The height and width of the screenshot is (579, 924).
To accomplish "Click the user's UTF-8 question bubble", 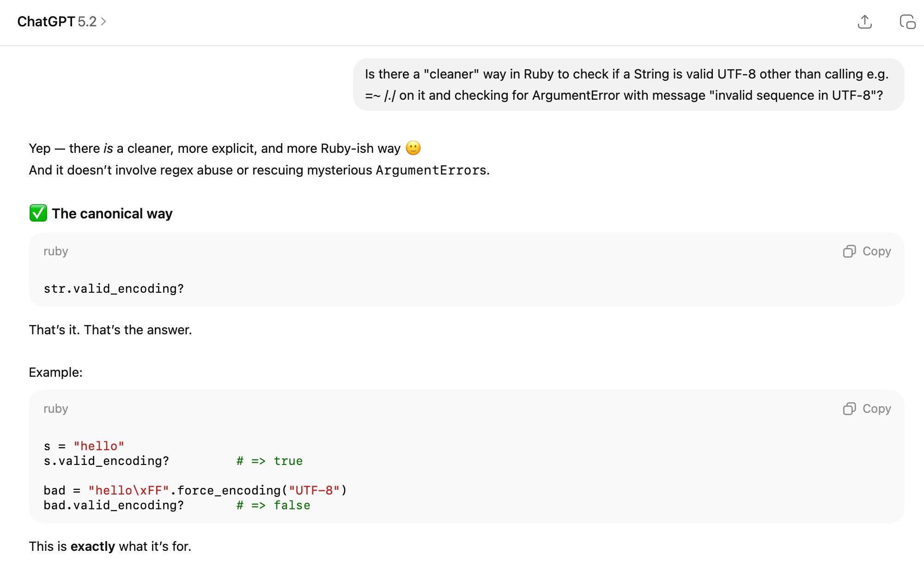I will click(628, 84).
